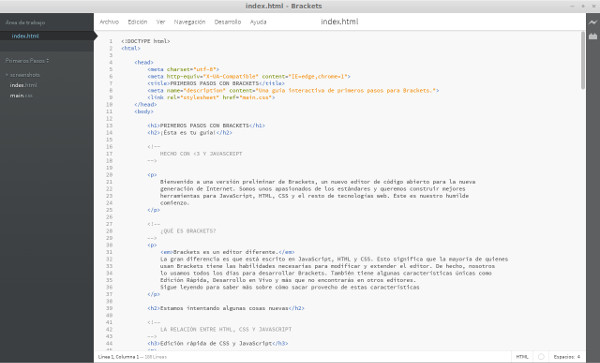
Task: Open the Navegación menu
Action: (x=190, y=22)
